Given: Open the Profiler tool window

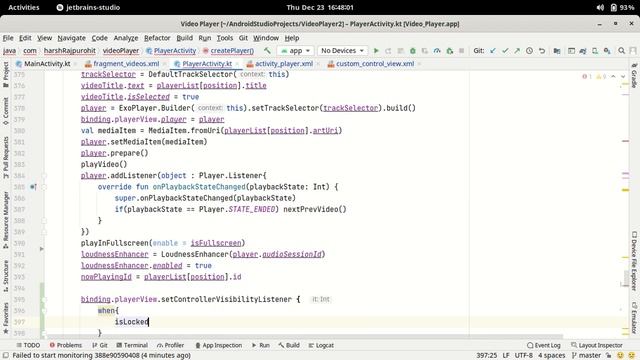Looking at the screenshot, I should (171, 345).
